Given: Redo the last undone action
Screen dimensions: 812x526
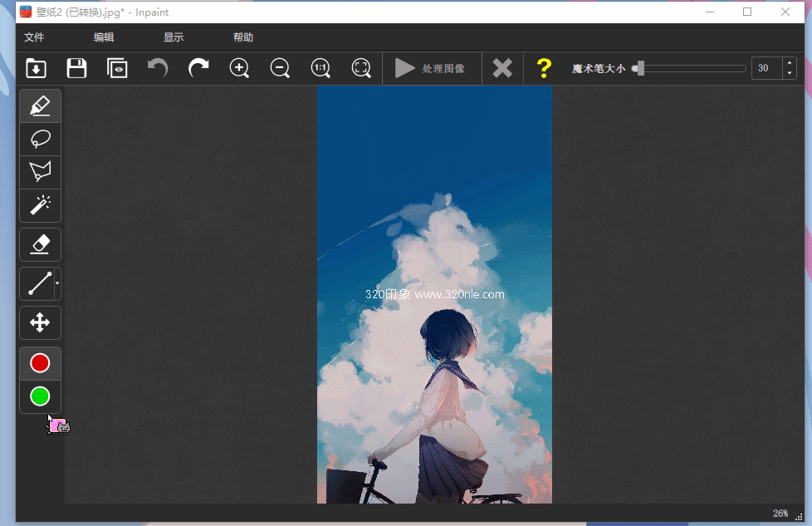Looking at the screenshot, I should pos(198,68).
